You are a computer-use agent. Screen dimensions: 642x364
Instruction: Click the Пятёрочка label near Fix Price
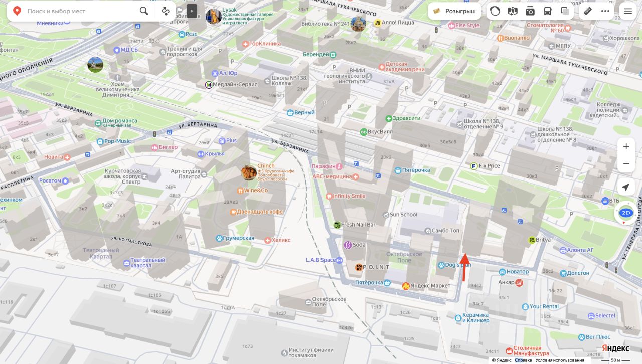pyautogui.click(x=416, y=170)
